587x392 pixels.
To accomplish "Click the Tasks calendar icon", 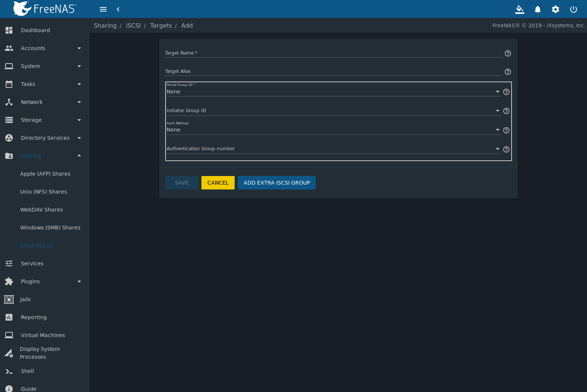I will click(9, 84).
